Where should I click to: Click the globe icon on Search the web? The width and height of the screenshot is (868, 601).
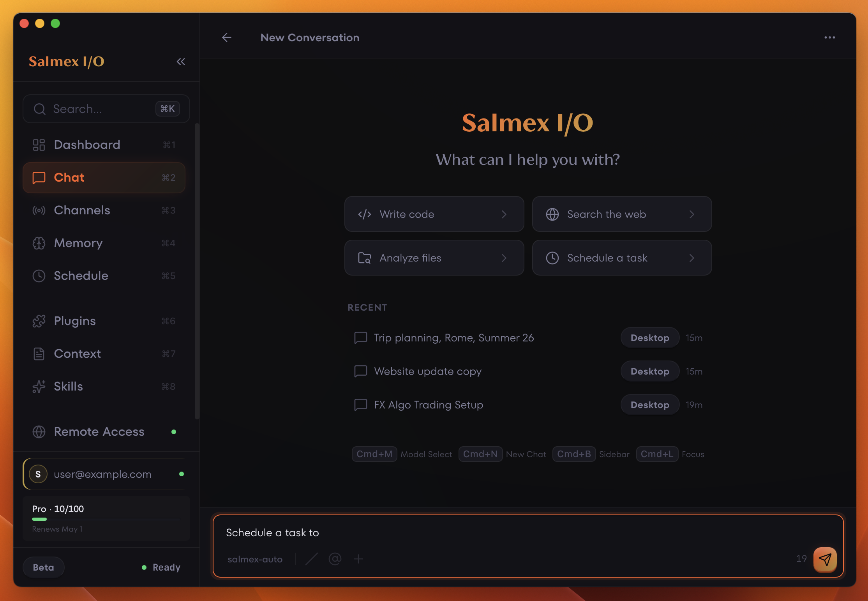552,214
